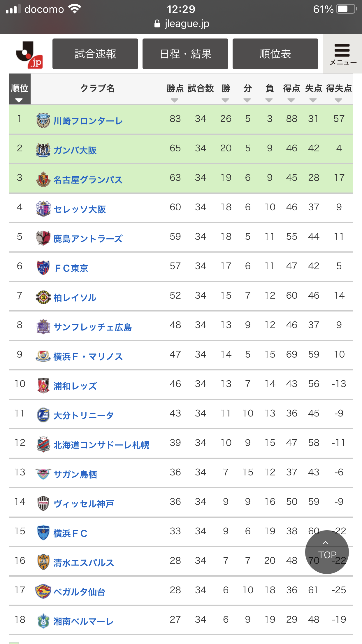The image size is (362, 644).
Task: Sort table by 勝点 column arrow
Action: point(175,100)
